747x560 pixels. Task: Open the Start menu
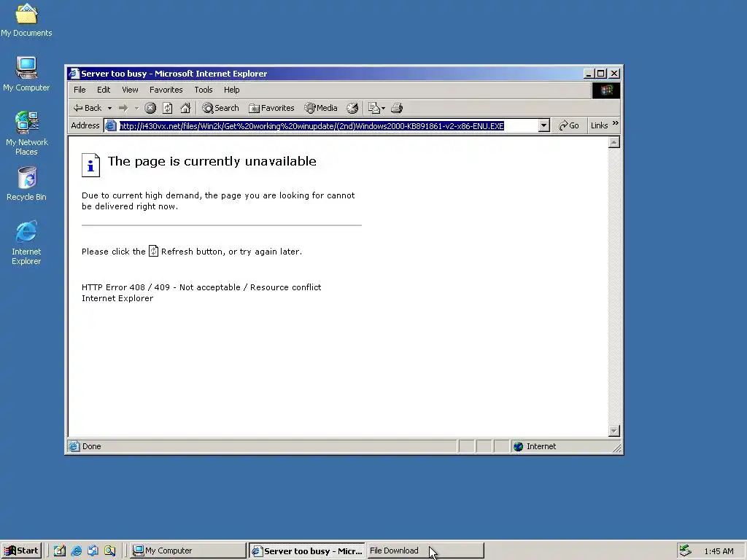pos(21,551)
